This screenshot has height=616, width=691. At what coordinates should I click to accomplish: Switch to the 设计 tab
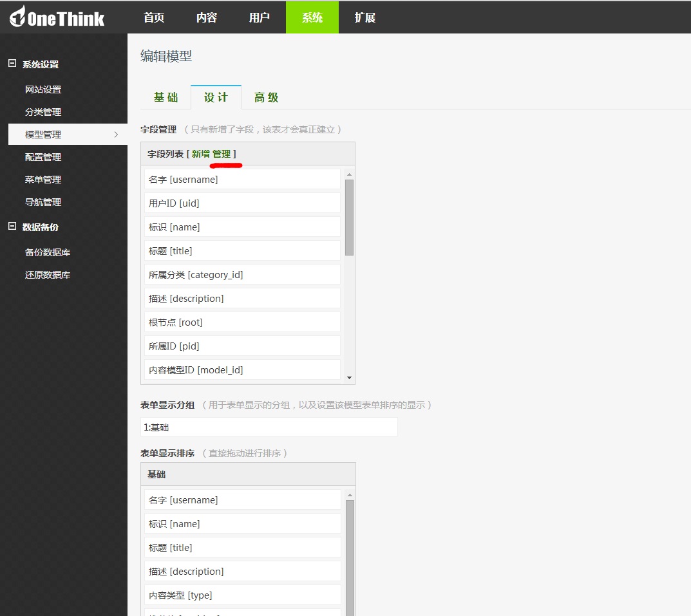coord(216,97)
